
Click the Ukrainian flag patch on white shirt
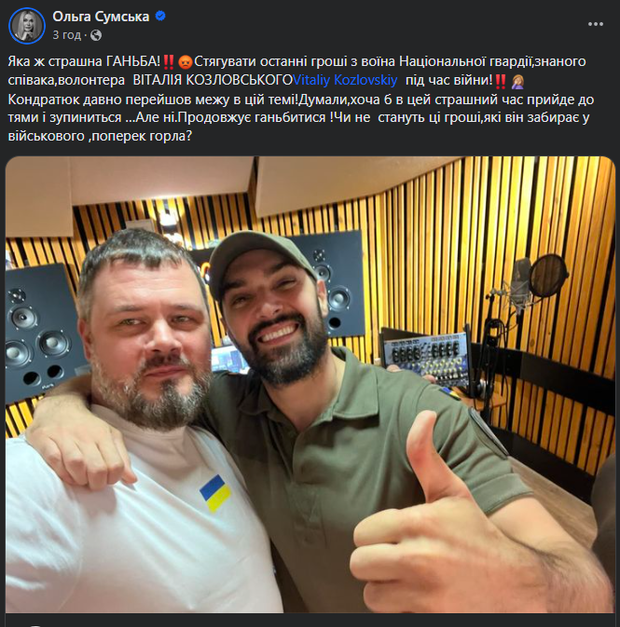[x=215, y=493]
